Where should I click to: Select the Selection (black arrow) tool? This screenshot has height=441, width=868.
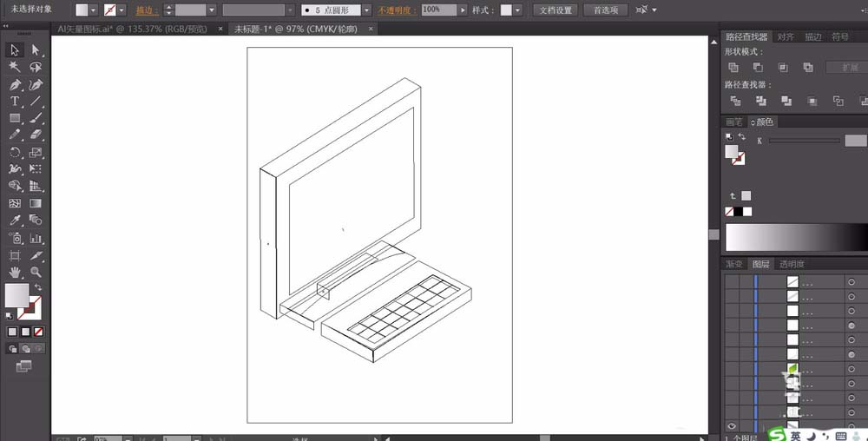coord(15,50)
